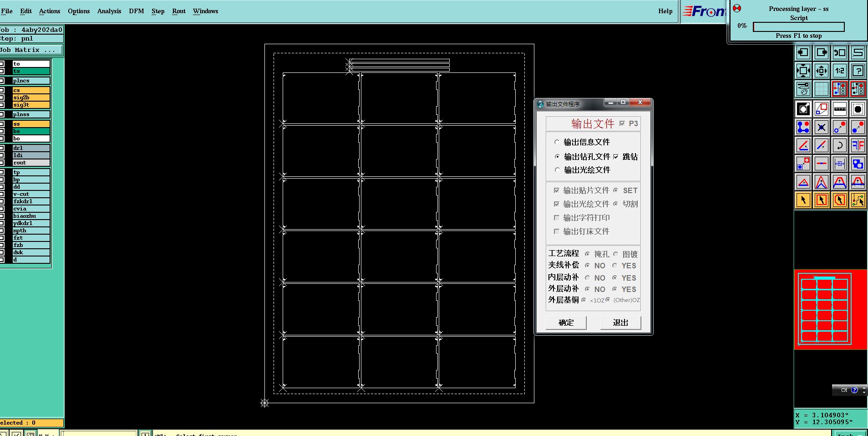Click the circular arrow rotate icon
Viewport: 868px width, 436px height.
840,145
